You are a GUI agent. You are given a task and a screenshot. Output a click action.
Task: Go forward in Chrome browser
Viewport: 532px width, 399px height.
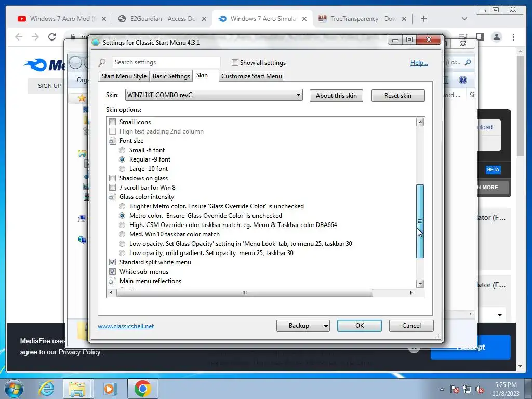[35, 37]
